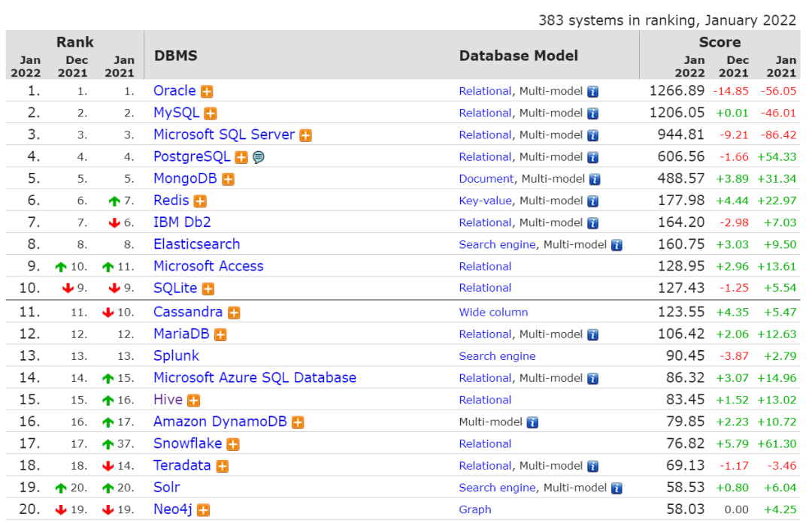Click the speech bubble icon next to PostgreSQL
Screen dimensions: 812x523
(x=259, y=157)
